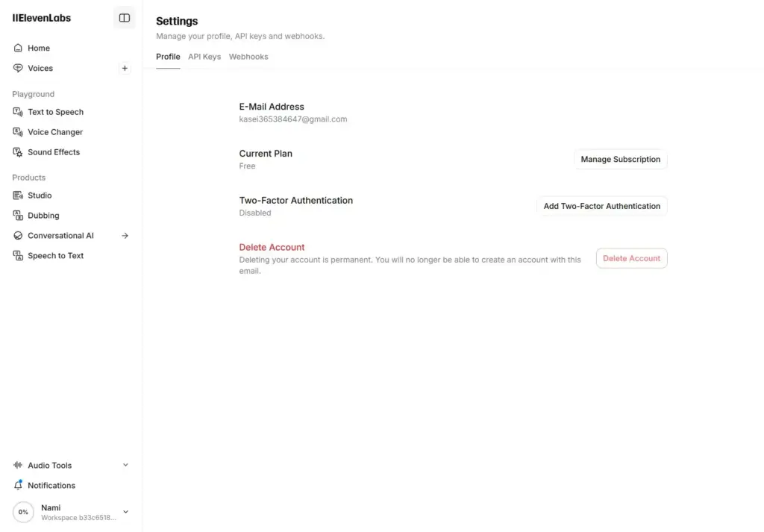The width and height of the screenshot is (764, 532).
Task: Click the red Delete Account button
Action: pos(631,258)
